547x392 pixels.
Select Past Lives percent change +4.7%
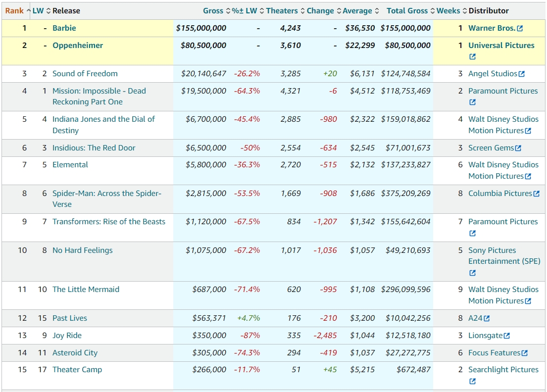(x=249, y=318)
